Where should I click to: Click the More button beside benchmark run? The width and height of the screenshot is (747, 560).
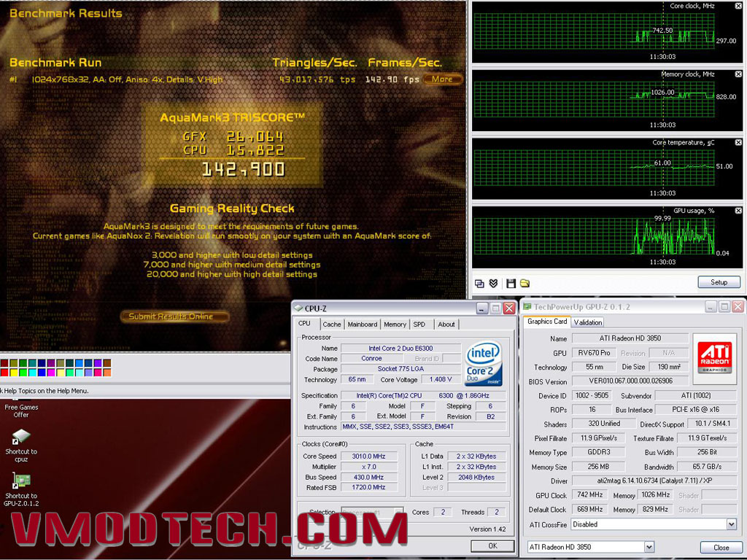443,79
